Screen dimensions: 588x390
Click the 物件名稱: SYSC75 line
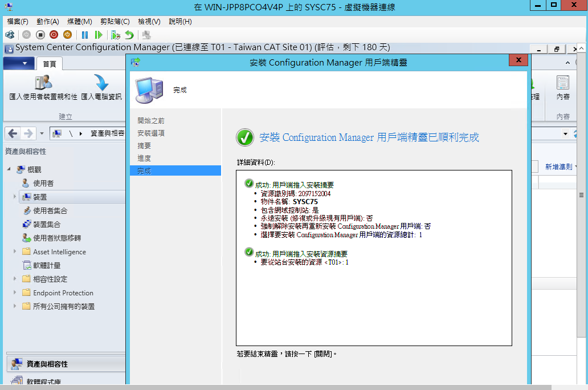pos(289,202)
